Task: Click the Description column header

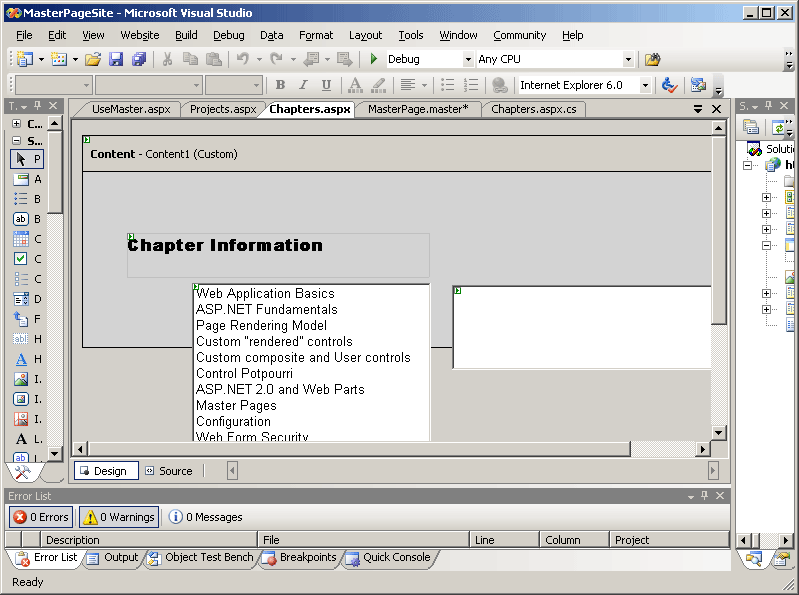Action: tap(150, 540)
